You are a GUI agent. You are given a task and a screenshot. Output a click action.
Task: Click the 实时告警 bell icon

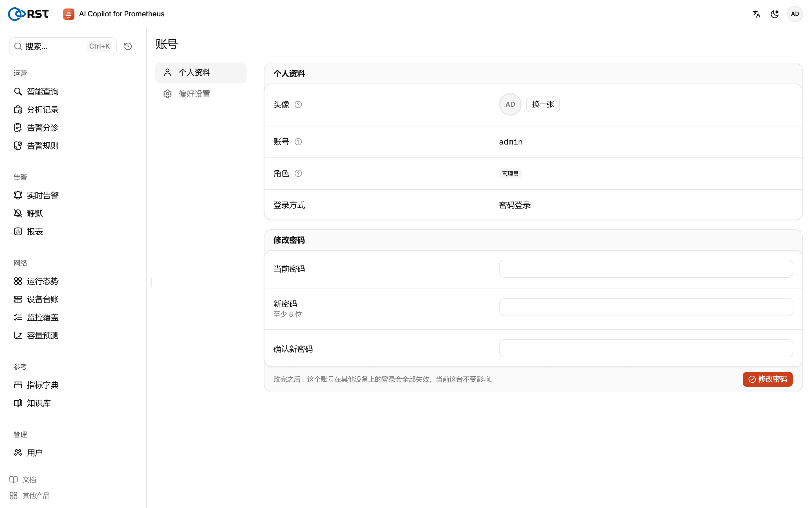pyautogui.click(x=18, y=195)
